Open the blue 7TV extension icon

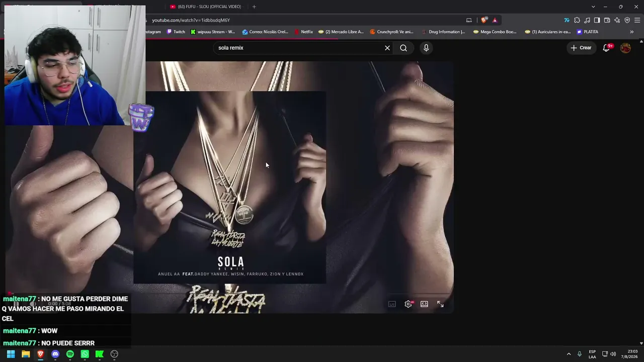[567, 20]
